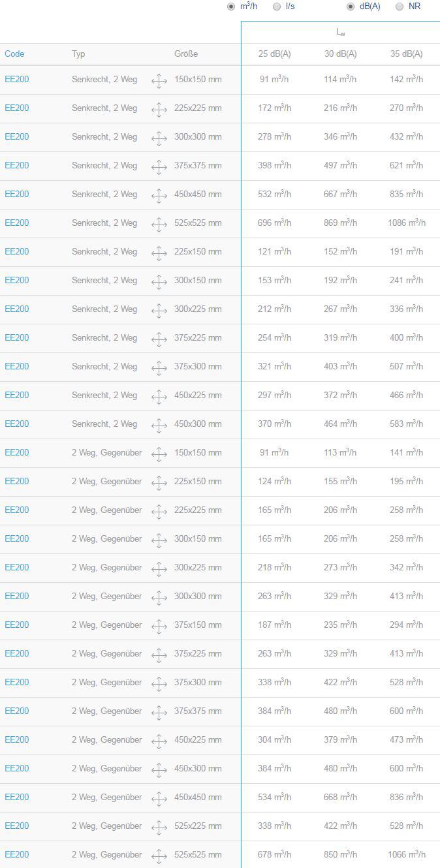Click airflow icon for Gegenüber 150x150 mm

click(159, 454)
